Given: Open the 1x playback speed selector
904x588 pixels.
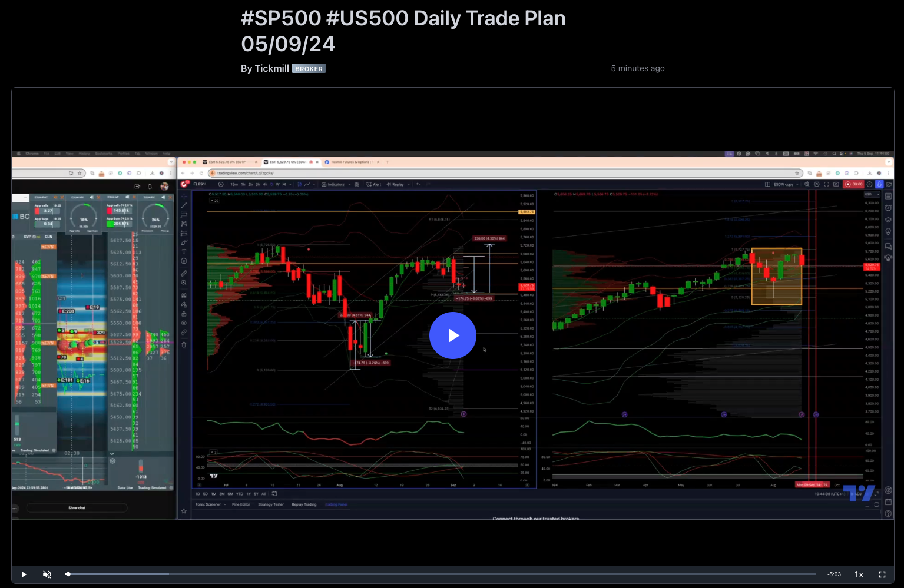Looking at the screenshot, I should [x=859, y=574].
